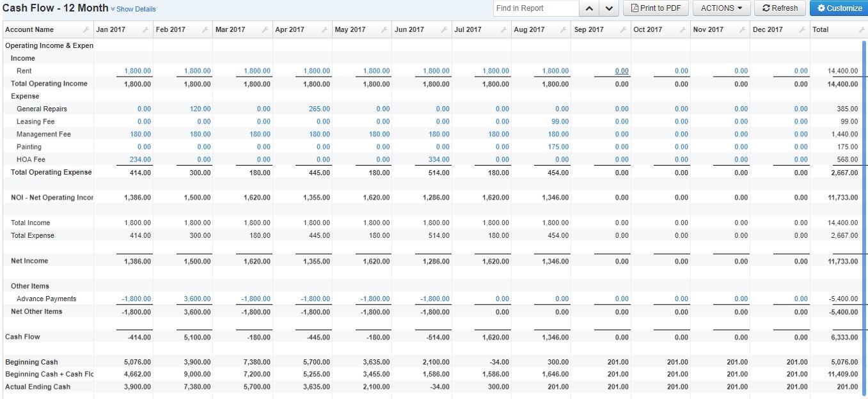This screenshot has width=868, height=399.
Task: Sort by the Mar 2017 column header
Action: pyautogui.click(x=230, y=30)
